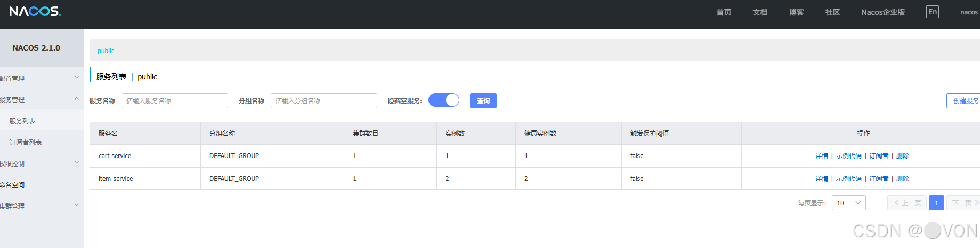Click the NACOS logo
Screen dimensions: 980x248
[x=35, y=11]
